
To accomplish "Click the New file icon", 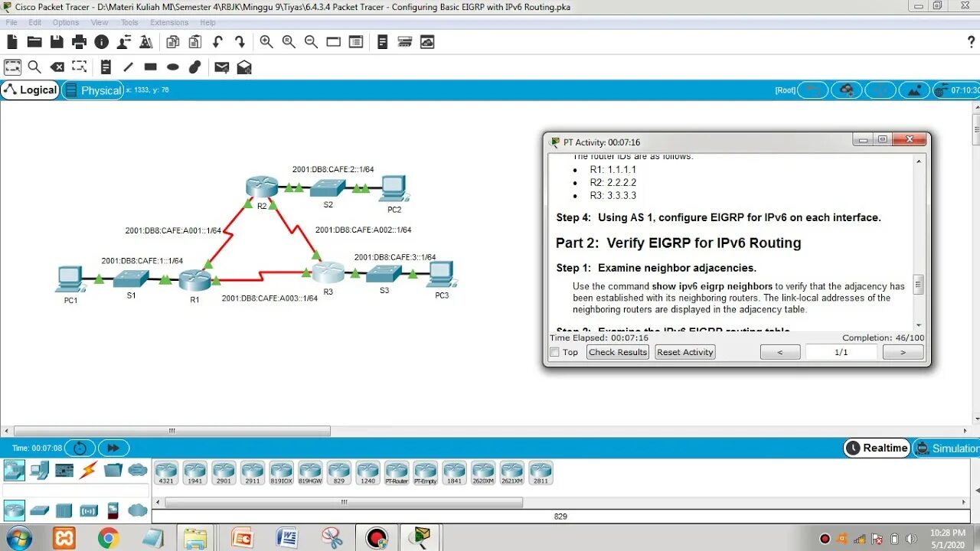I will pos(12,42).
